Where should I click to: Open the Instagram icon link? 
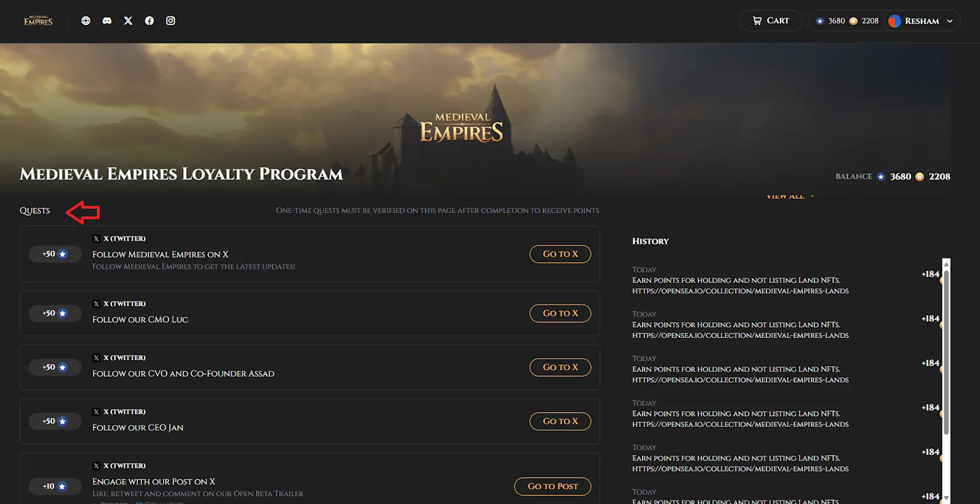click(x=171, y=21)
